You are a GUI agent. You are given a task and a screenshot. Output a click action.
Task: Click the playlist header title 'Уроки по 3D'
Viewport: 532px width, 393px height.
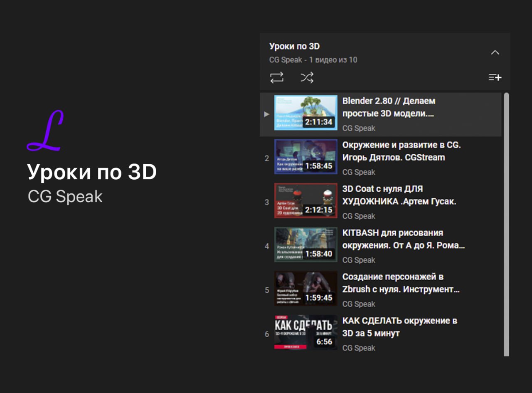pyautogui.click(x=294, y=46)
